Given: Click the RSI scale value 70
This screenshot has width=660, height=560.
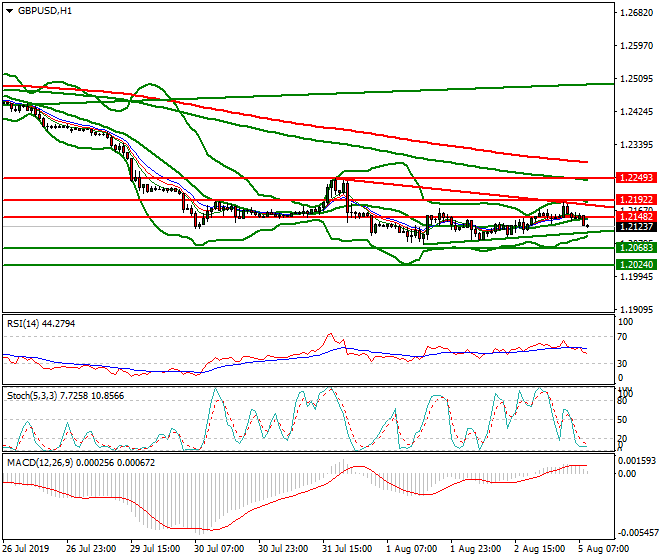Looking at the screenshot, I should click(622, 337).
